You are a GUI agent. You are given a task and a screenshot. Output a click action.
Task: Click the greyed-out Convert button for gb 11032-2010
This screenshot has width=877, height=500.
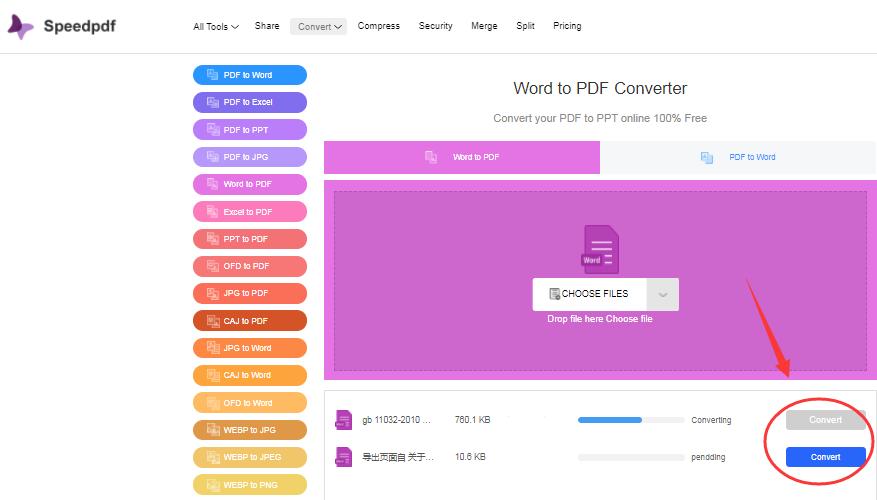coord(826,420)
